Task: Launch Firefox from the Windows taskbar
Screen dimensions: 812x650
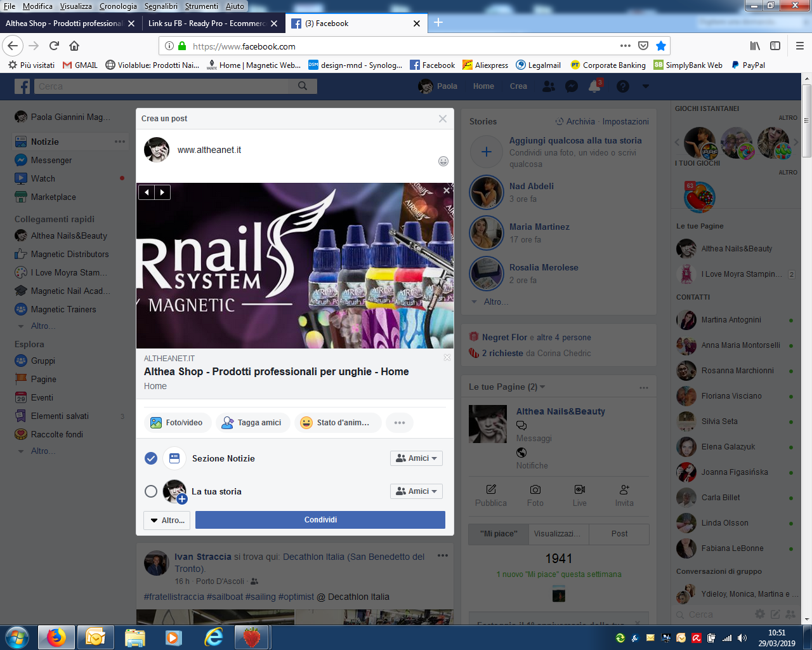Action: (x=56, y=637)
